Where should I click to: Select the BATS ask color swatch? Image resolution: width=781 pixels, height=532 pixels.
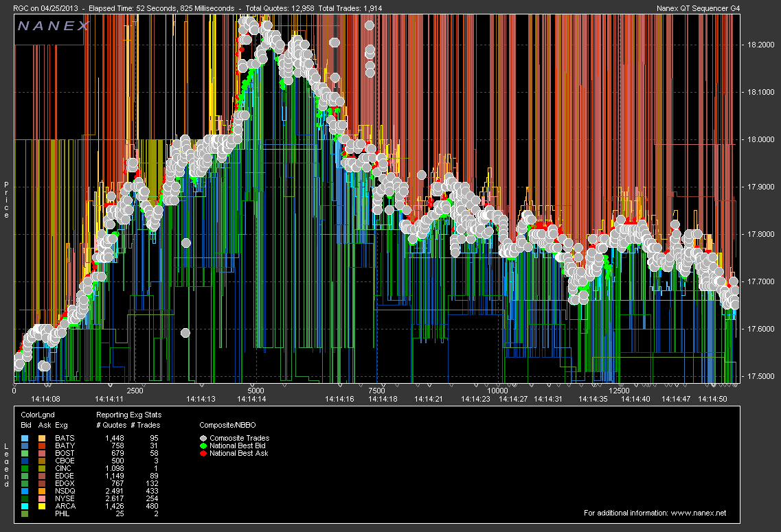coord(42,439)
